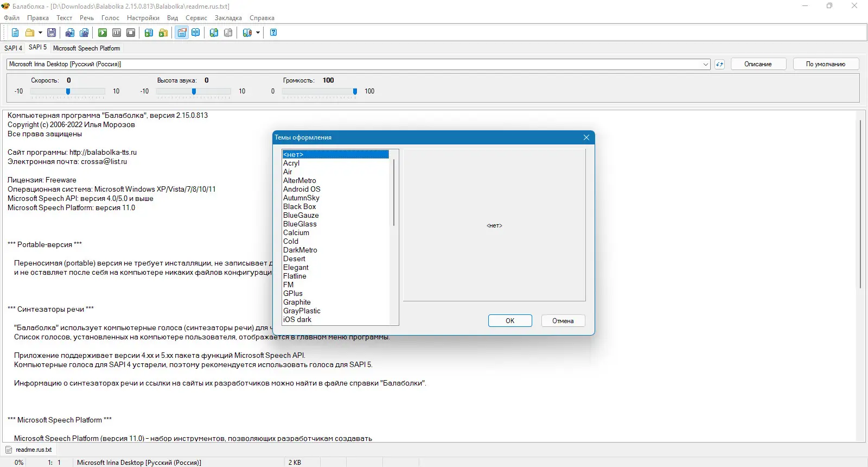Expand the recent files arrow beside the folder icon

click(40, 33)
